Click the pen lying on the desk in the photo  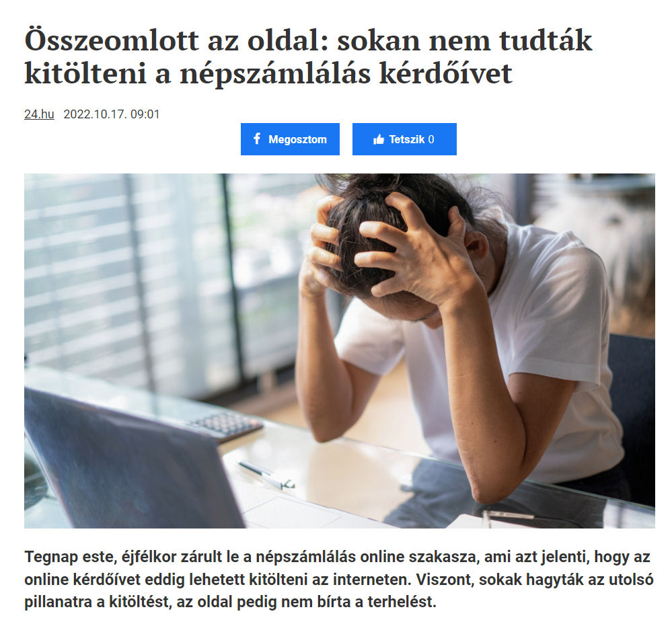(266, 474)
